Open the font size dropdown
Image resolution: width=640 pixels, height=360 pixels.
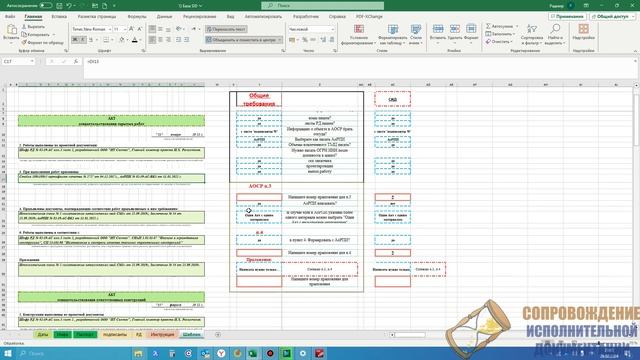coord(124,29)
